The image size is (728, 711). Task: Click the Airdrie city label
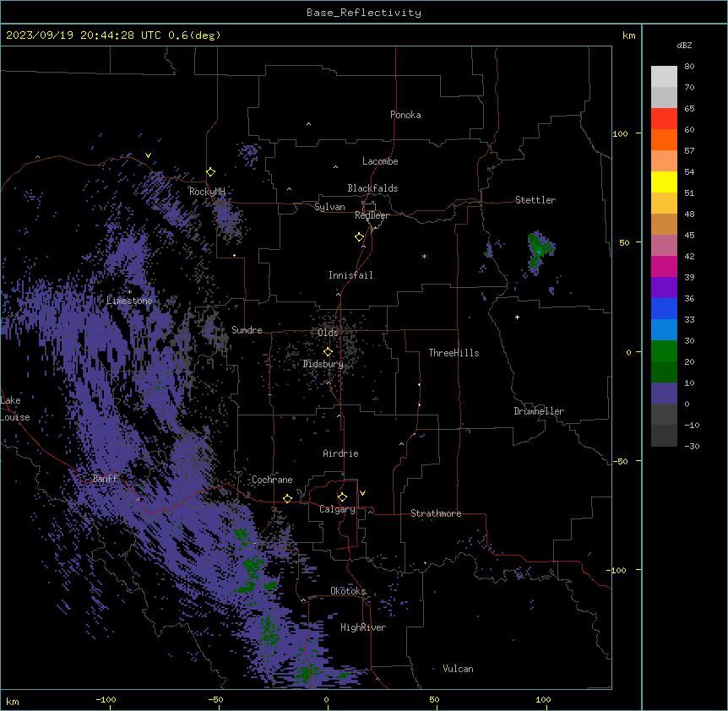tap(340, 453)
